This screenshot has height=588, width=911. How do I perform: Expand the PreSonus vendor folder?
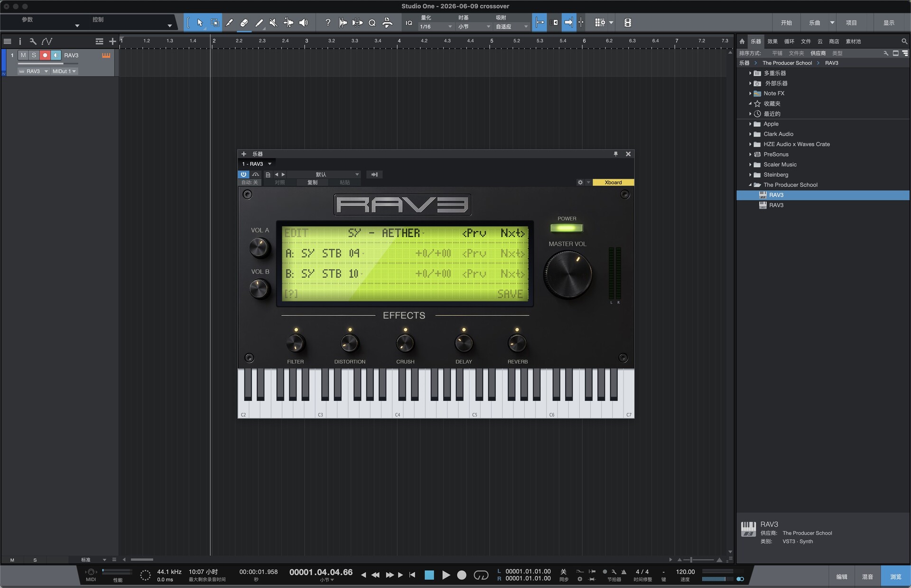click(750, 154)
